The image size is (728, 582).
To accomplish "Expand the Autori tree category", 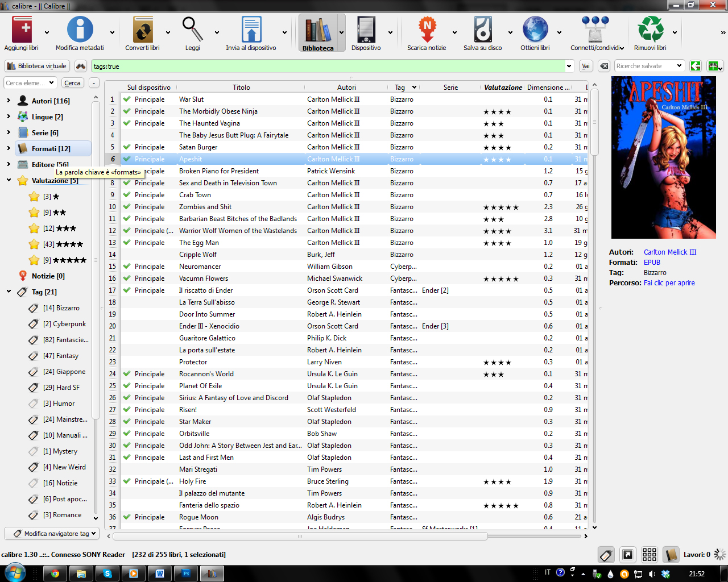I will click(x=9, y=101).
